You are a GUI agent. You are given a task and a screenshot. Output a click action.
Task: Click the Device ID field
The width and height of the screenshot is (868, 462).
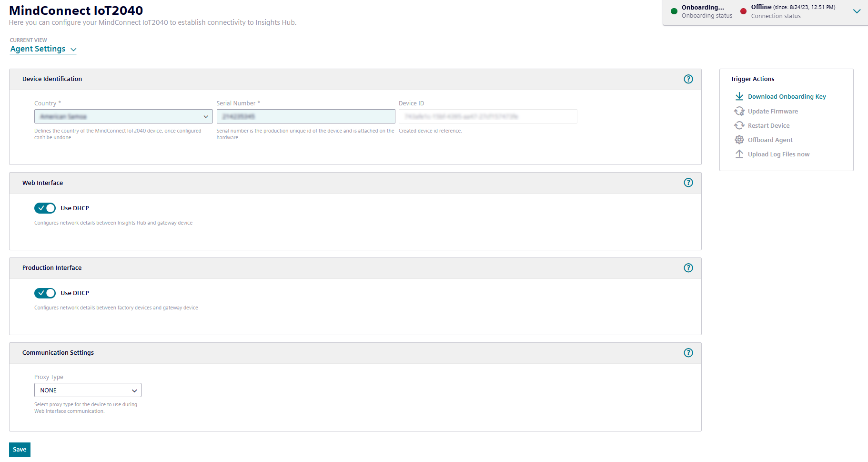click(x=488, y=116)
